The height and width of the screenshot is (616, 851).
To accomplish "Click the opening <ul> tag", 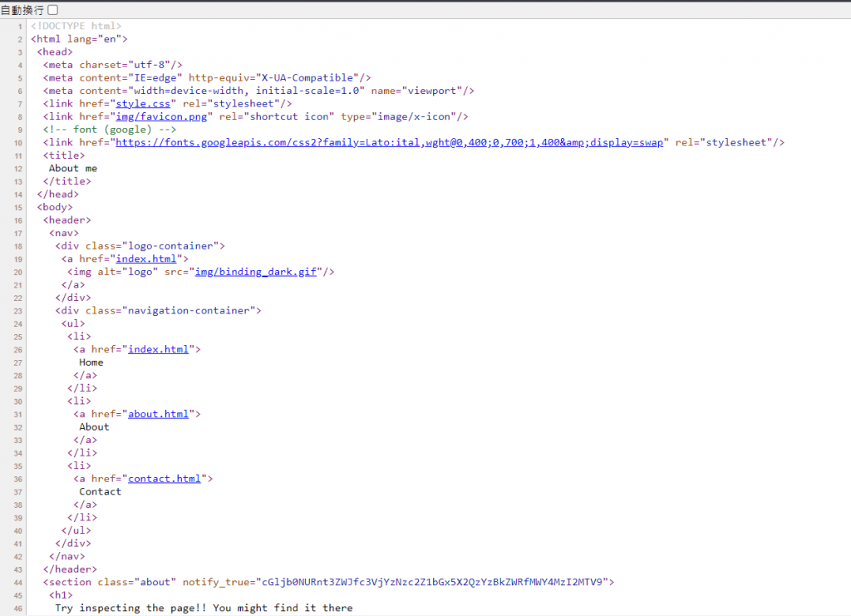I will tap(73, 323).
